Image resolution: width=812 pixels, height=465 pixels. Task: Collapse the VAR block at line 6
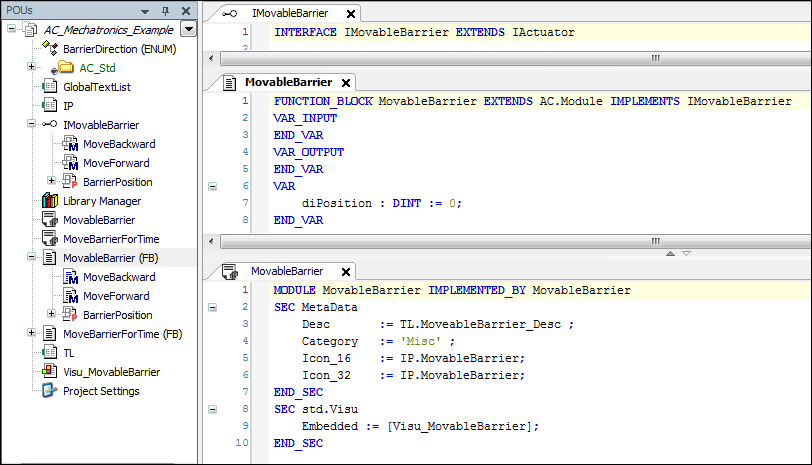pos(211,186)
